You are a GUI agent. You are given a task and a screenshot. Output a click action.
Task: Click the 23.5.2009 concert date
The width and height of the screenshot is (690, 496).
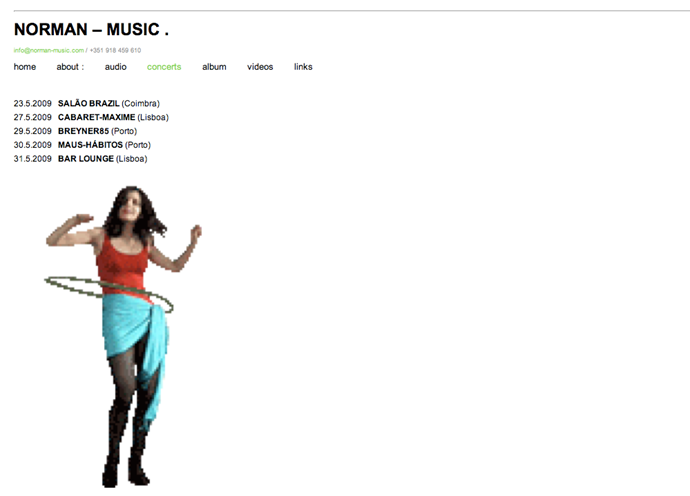tap(33, 103)
